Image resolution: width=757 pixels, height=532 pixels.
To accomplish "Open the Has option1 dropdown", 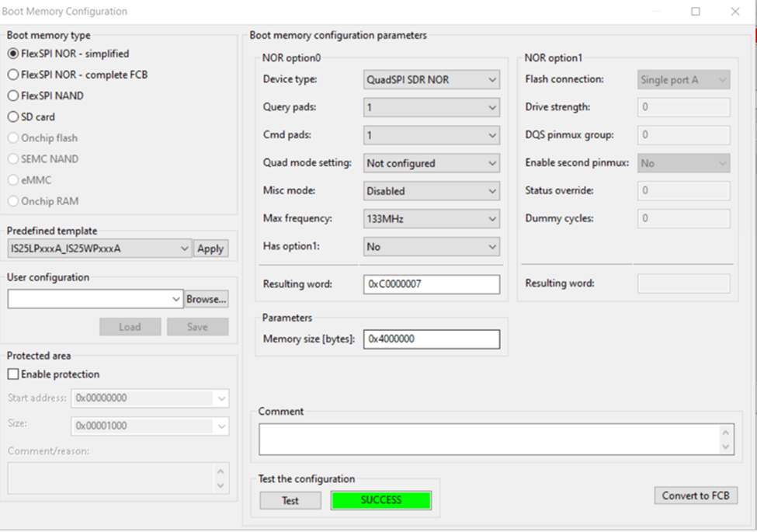I will tap(431, 246).
